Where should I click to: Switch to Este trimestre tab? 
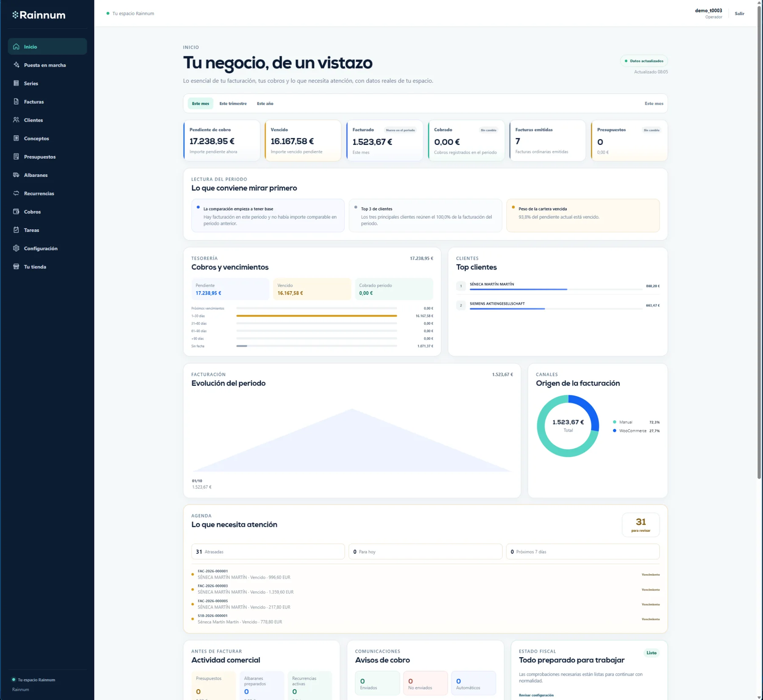point(233,103)
